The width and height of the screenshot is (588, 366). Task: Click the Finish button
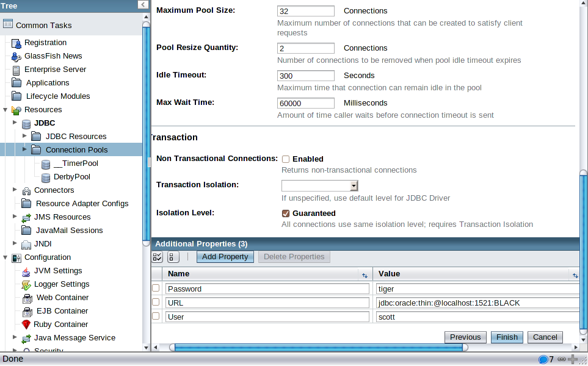[507, 337]
